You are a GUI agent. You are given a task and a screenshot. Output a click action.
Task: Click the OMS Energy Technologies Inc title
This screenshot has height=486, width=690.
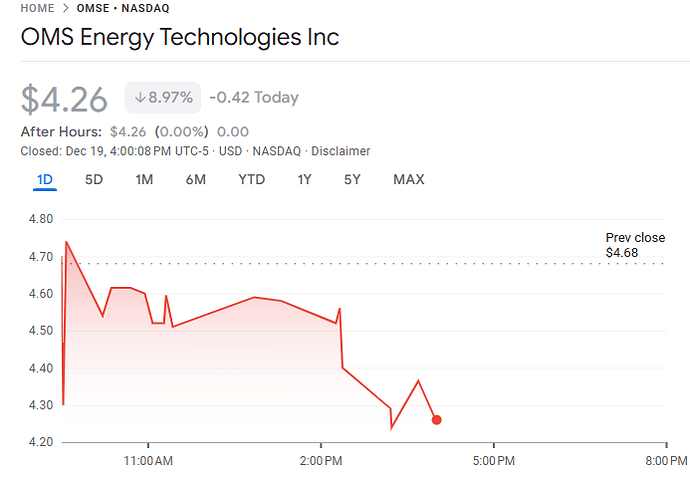click(x=180, y=38)
